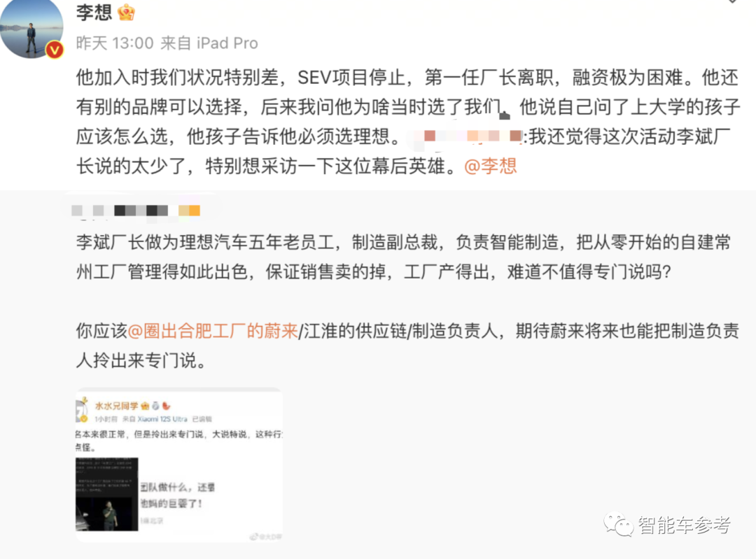Open the blurred reposted author's name
Image resolution: width=756 pixels, height=559 pixels.
[136, 211]
